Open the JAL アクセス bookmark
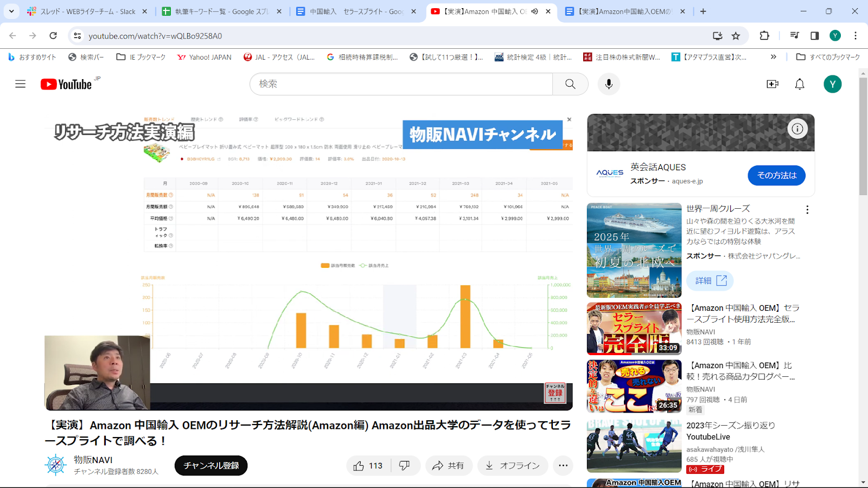This screenshot has width=868, height=488. click(x=279, y=57)
